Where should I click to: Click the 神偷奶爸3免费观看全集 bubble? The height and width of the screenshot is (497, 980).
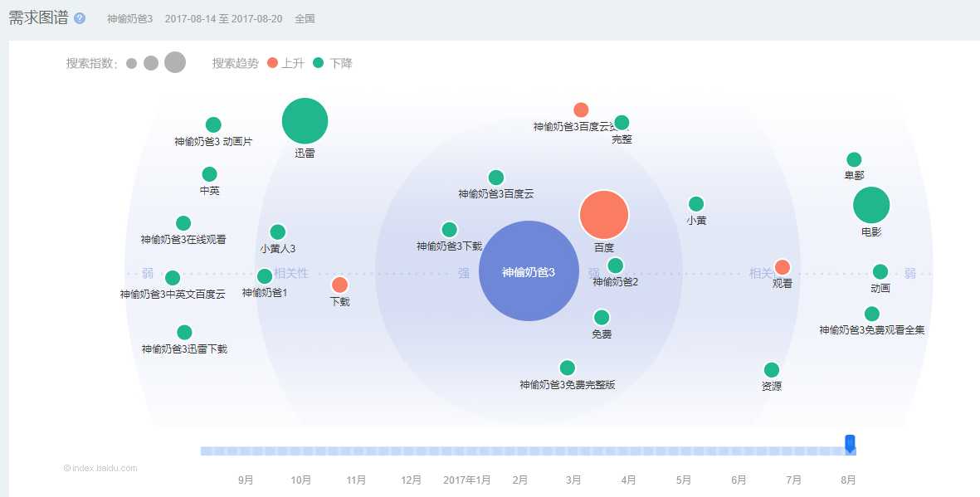tap(872, 314)
